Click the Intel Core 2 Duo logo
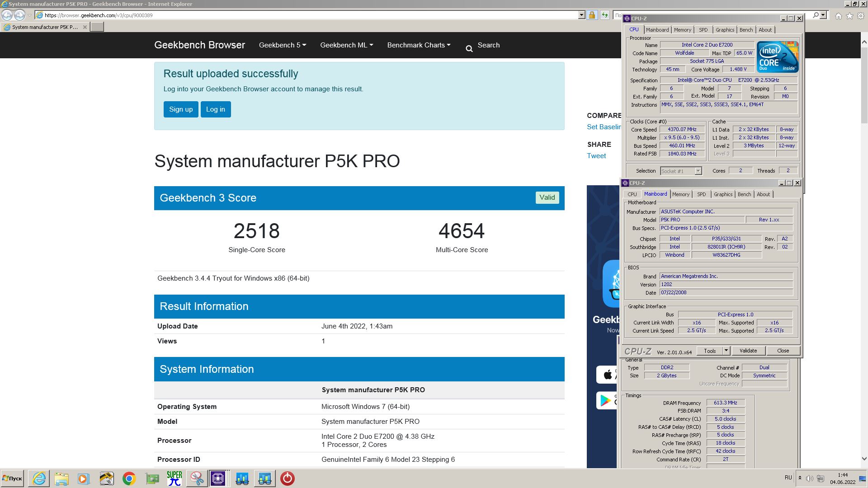Screen dimensions: 868x488 click(x=778, y=57)
